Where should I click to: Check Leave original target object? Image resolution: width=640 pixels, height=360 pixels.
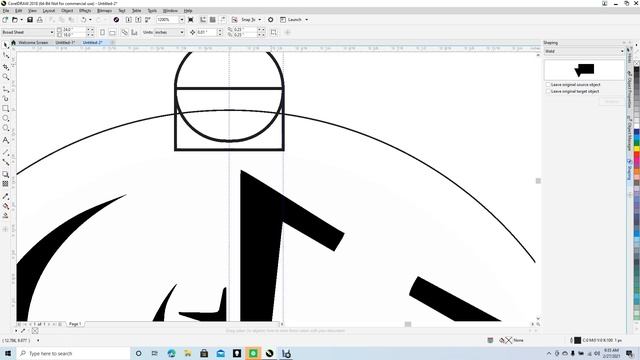pyautogui.click(x=548, y=91)
